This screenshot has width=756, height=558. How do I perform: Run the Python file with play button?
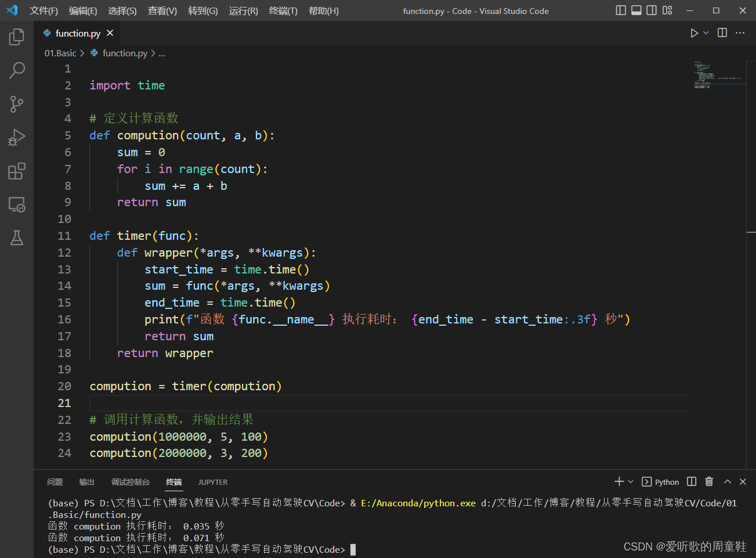[694, 33]
